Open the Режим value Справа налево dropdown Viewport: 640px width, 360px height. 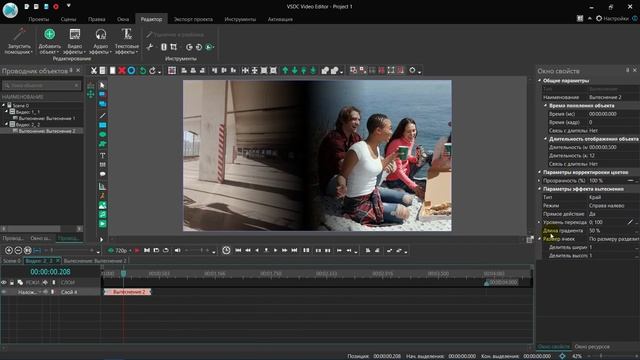[x=613, y=205]
